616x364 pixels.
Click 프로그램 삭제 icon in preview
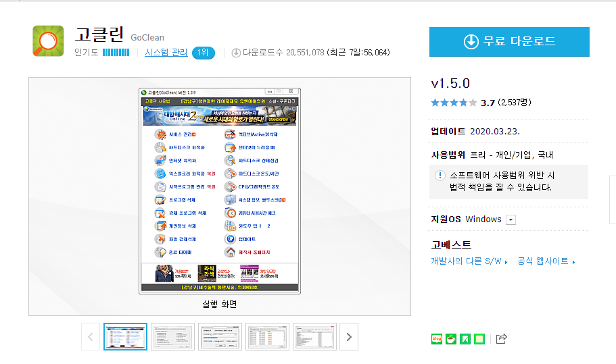coord(160,200)
